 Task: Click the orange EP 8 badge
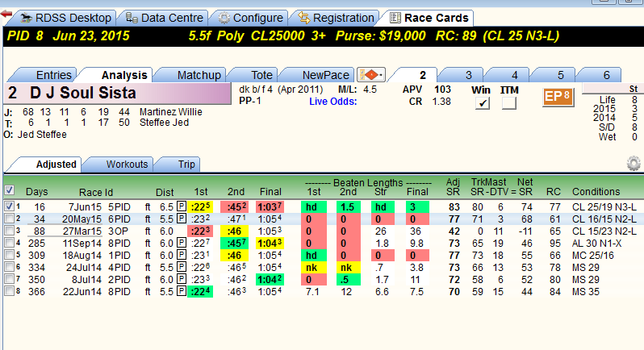click(x=558, y=97)
